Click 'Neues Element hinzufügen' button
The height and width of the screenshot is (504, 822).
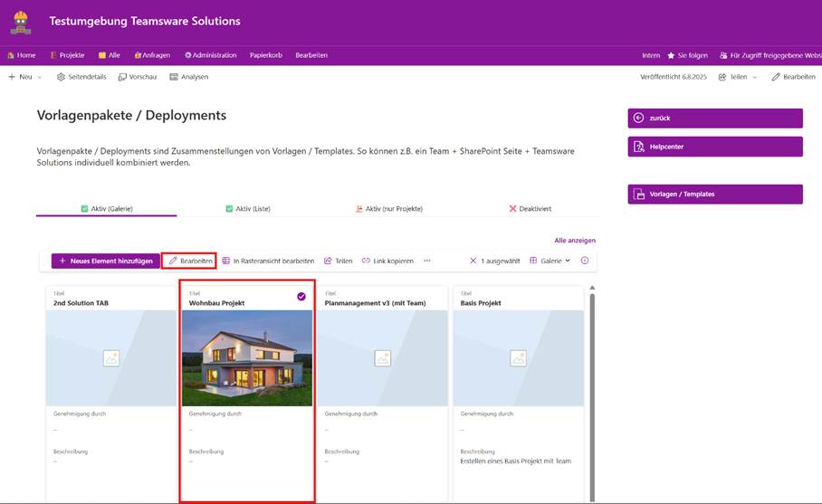105,261
